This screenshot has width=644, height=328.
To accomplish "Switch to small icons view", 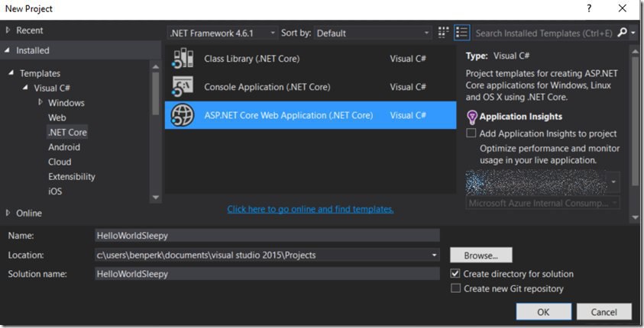I will [x=443, y=33].
